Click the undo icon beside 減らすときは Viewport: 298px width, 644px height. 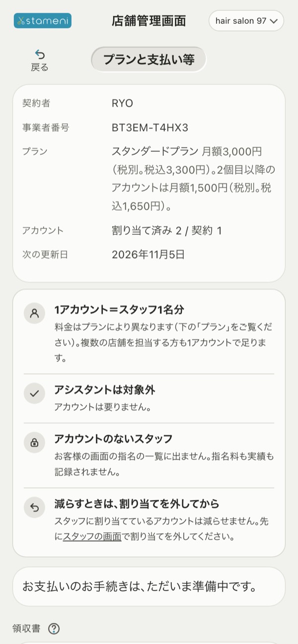[34, 507]
